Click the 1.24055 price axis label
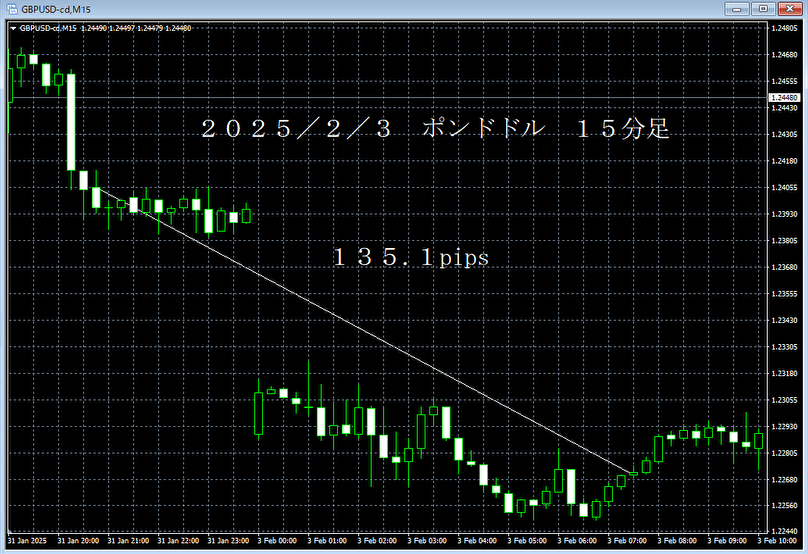The image size is (808, 554). pos(784,188)
